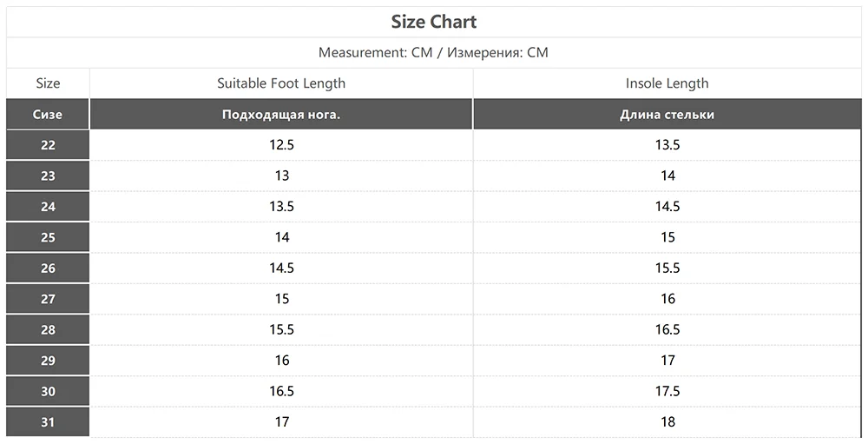This screenshot has height=444, width=868.
Task: Select size 26 row label
Action: (x=48, y=268)
